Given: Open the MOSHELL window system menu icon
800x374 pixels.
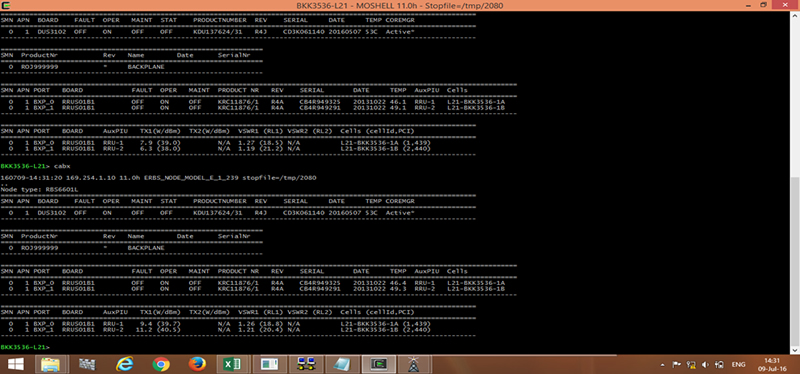Looking at the screenshot, I should (7, 5).
